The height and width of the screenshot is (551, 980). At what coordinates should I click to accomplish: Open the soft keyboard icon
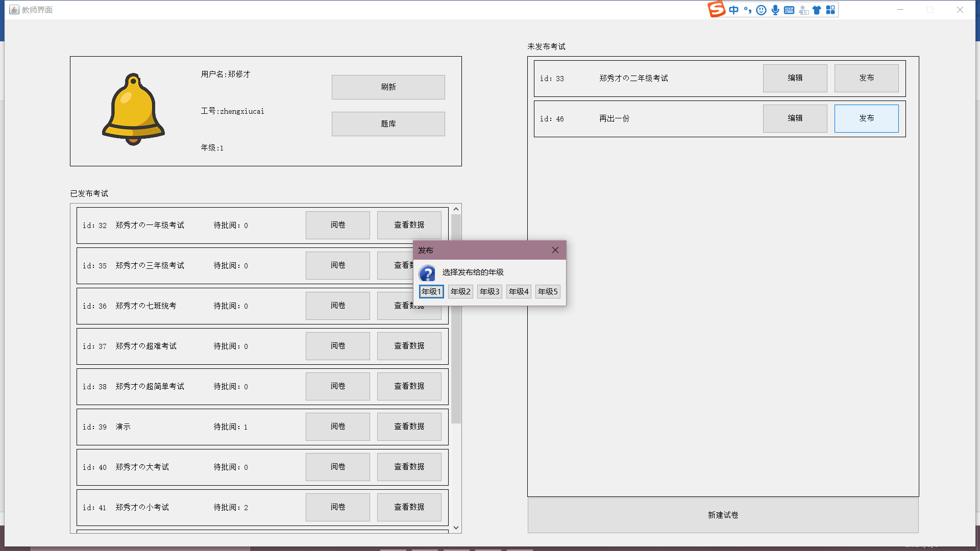(789, 10)
